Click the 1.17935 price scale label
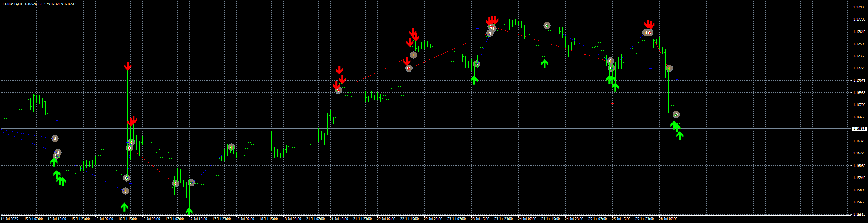Screen dimensions: 868x223 [x=860, y=7]
